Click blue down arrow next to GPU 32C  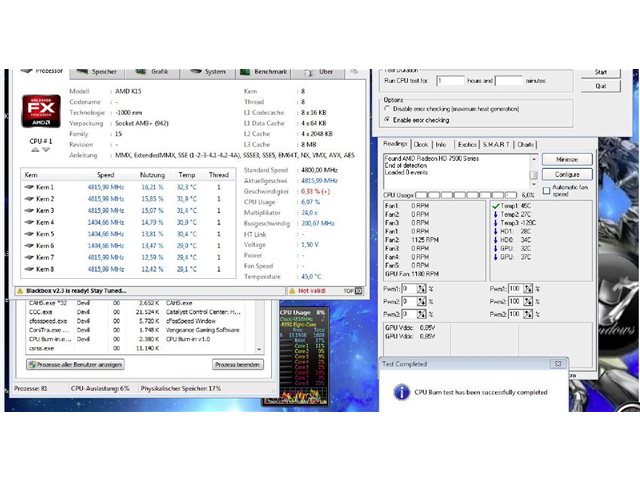coord(496,249)
